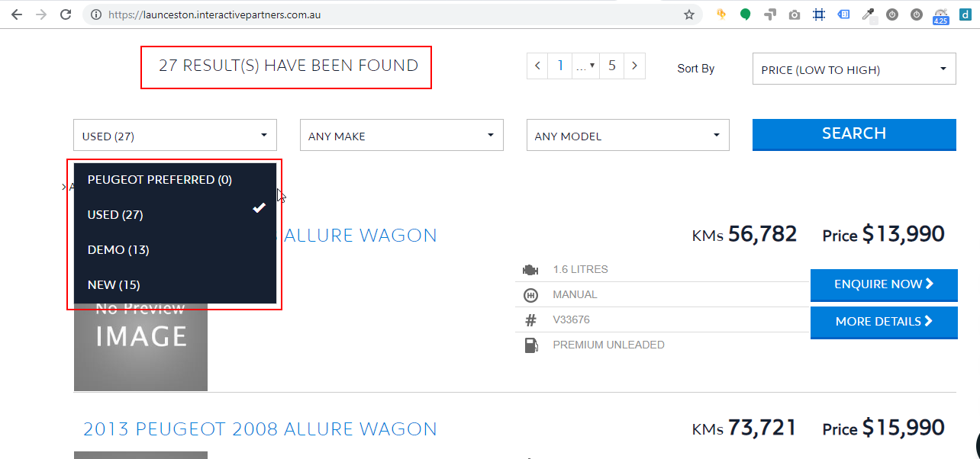Open the green Hangouts extension

745,14
